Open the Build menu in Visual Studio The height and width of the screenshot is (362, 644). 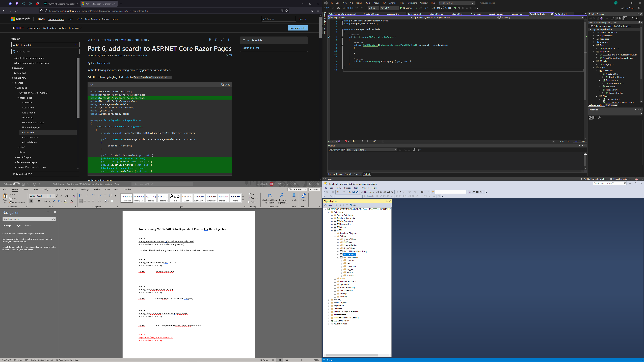coord(368,3)
